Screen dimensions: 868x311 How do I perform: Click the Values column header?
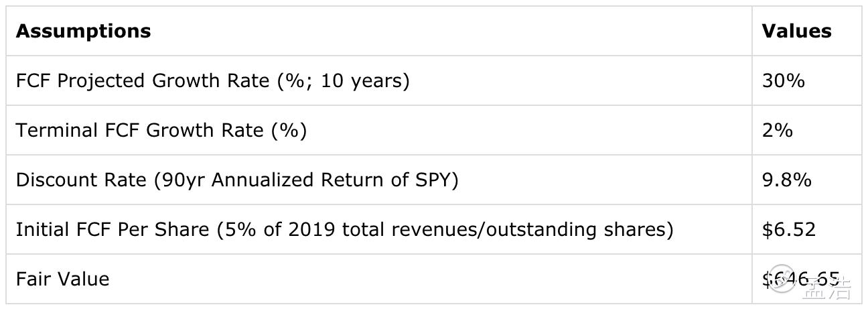[x=796, y=31]
